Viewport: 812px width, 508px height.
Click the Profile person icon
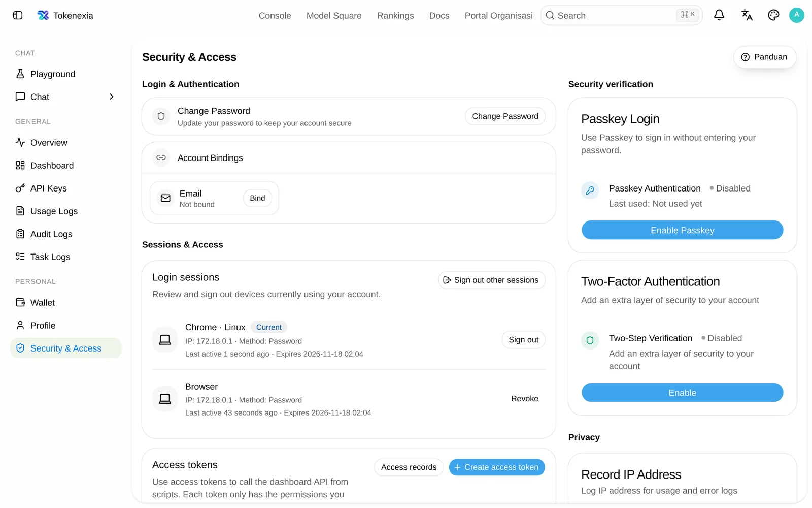coord(20,325)
